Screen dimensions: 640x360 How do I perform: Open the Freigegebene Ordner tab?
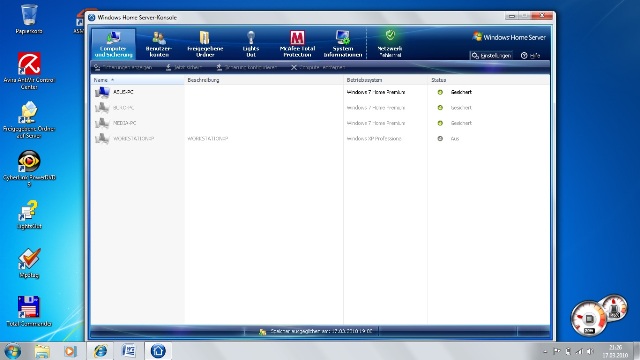click(205, 44)
